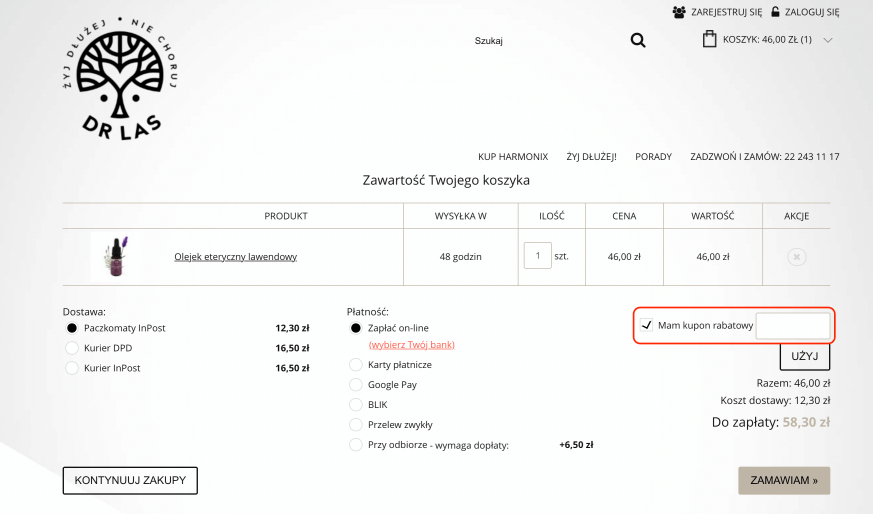
Task: Click the coupon code input field
Action: 793,326
